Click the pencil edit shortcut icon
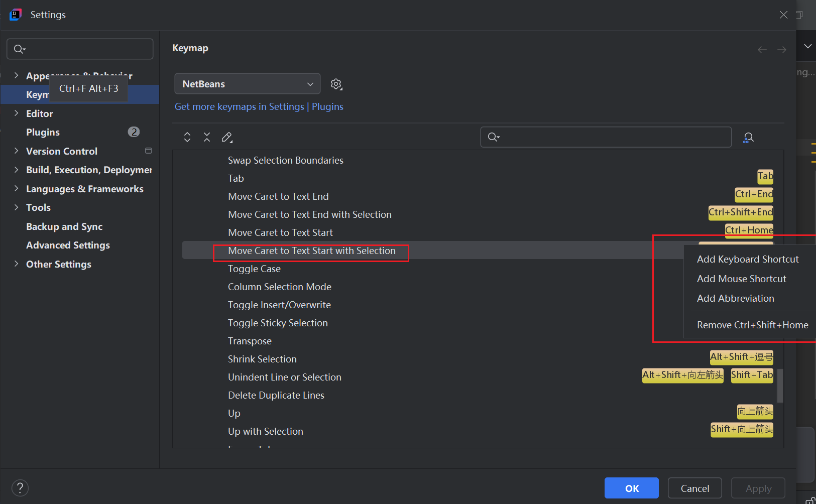The height and width of the screenshot is (504, 816). [x=227, y=137]
